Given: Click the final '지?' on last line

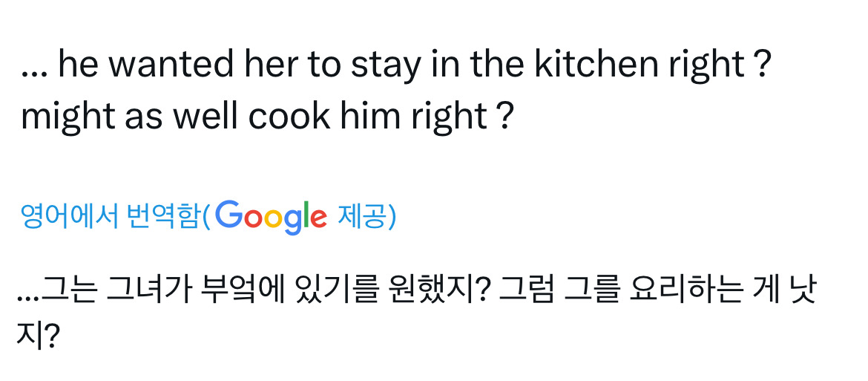Looking at the screenshot, I should (37, 336).
